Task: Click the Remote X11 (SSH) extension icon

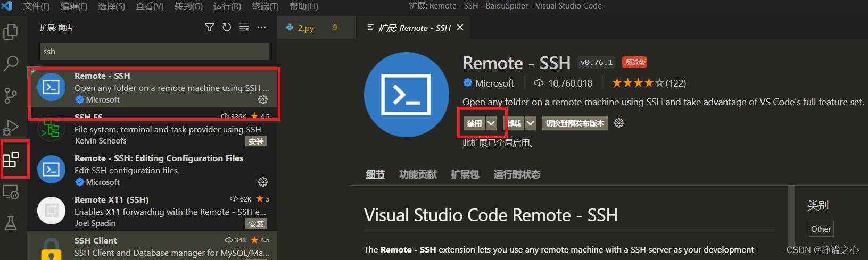Action: 51,211
